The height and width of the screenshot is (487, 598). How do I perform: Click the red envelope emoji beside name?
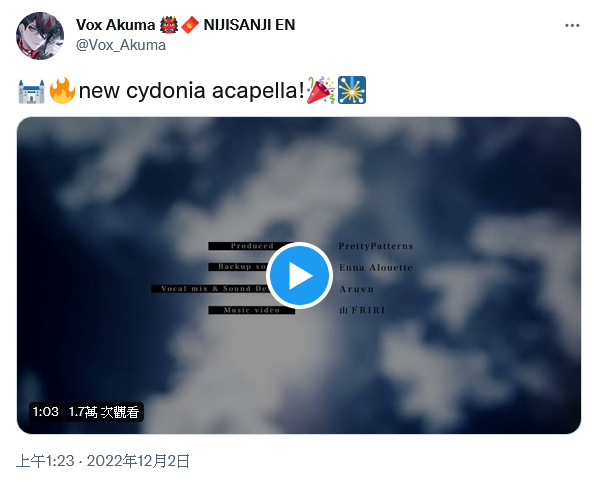[x=190, y=25]
